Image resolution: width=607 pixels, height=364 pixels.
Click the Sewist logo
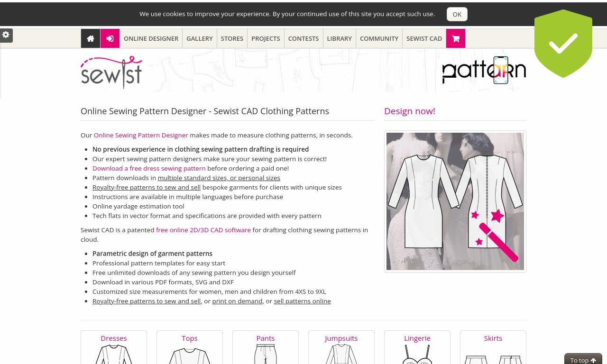pyautogui.click(x=111, y=72)
